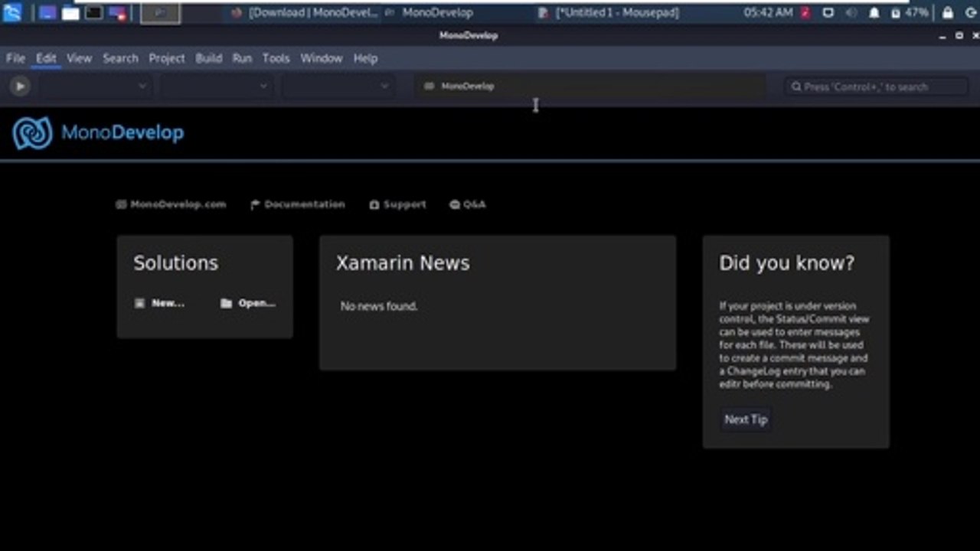Viewport: 980px width, 551px height.
Task: Click the search magnifier icon in toolbar
Action: [796, 86]
